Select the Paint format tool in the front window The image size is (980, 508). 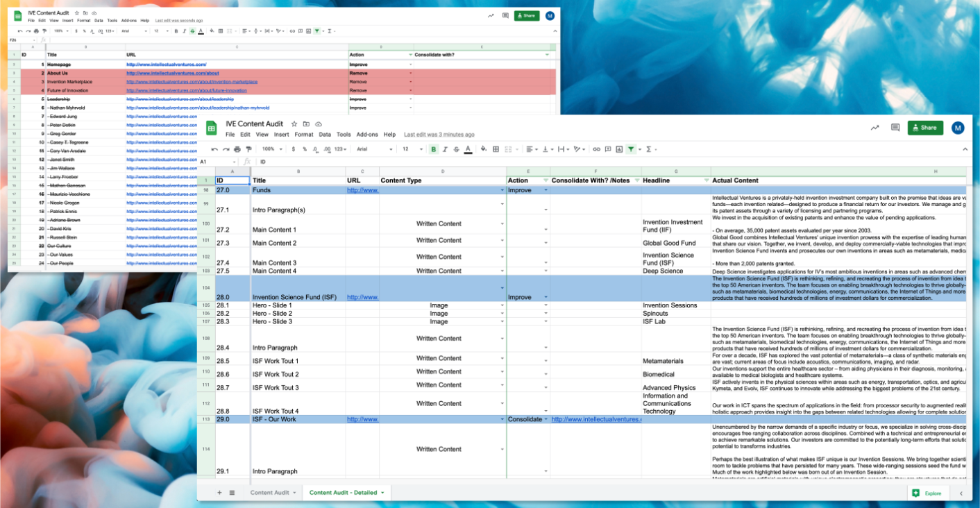point(248,149)
